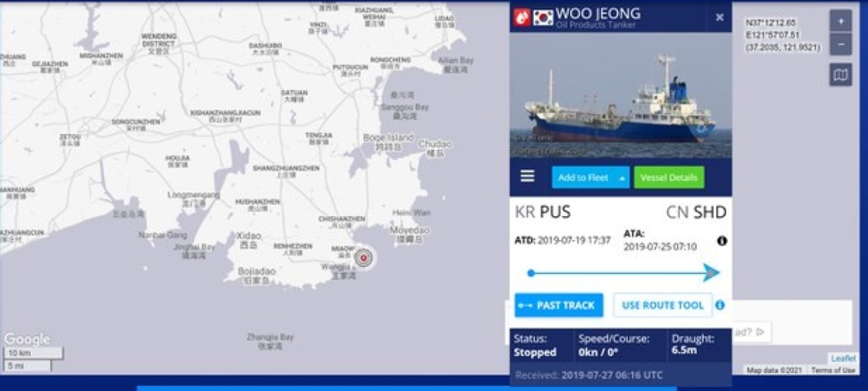Zoom out the map with minus button
Screen dimensions: 868x391
point(841,44)
